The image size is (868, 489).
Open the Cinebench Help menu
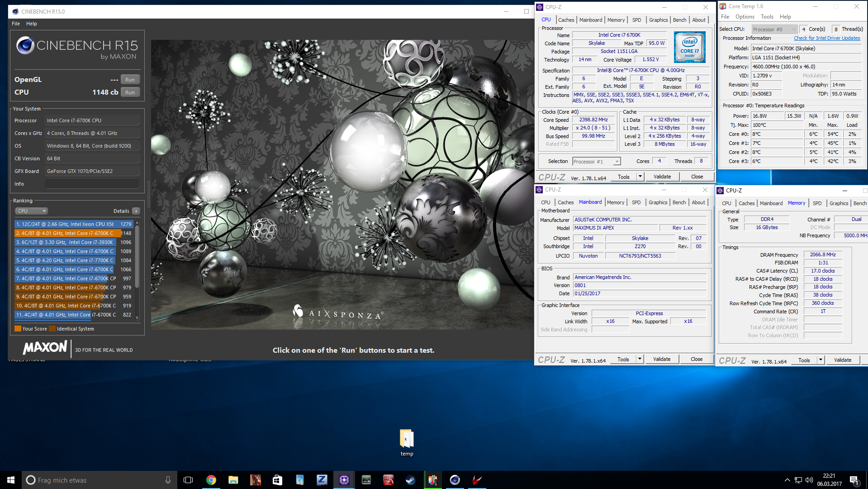coord(32,24)
